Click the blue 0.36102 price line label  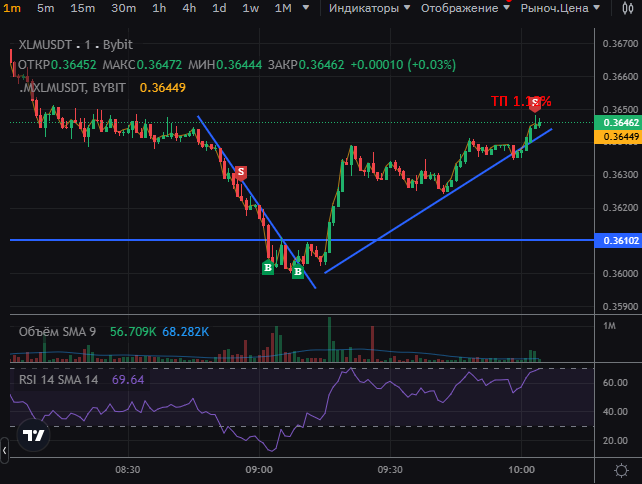coord(618,240)
